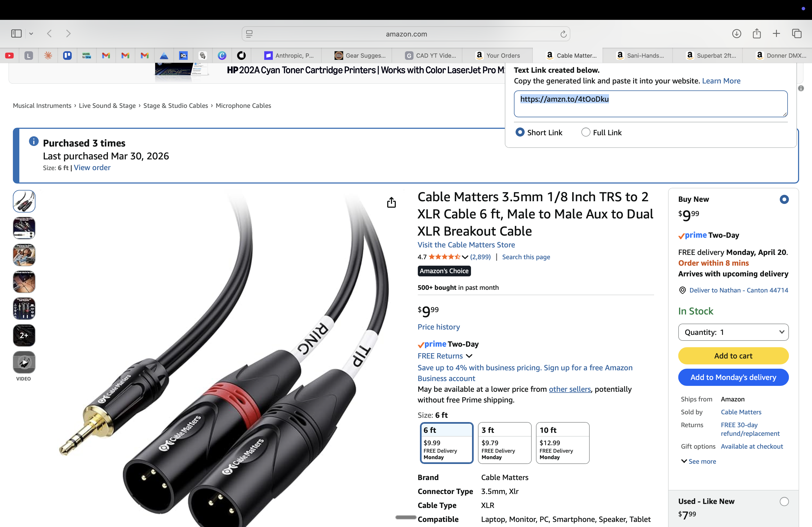Change delivery location Nathan - Canton 44714
The image size is (812, 527).
(739, 290)
